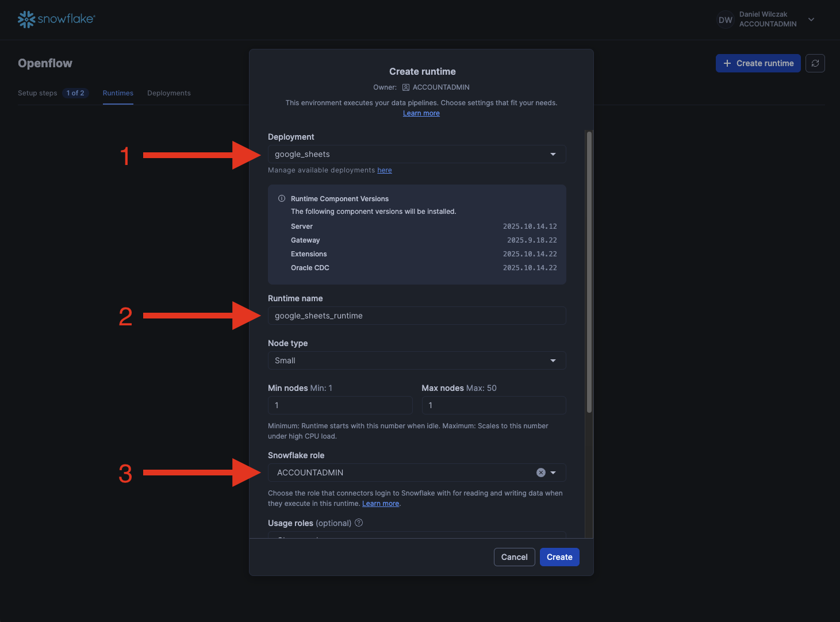Screen dimensions: 840x622
Task: Select the Runtimes tab
Action: pyautogui.click(x=118, y=93)
